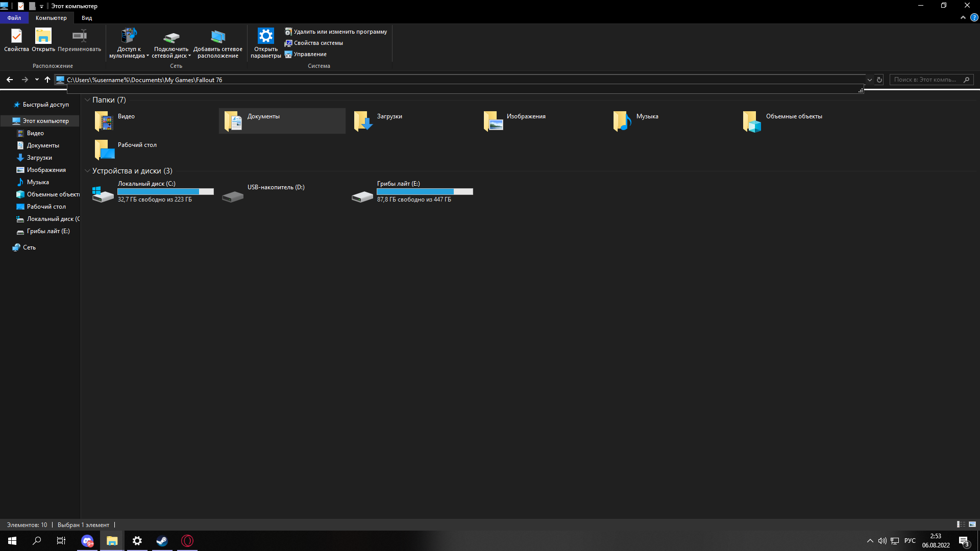Click the Properties (Свойства) ribbon icon
Image resolution: width=980 pixels, height=551 pixels.
pyautogui.click(x=16, y=37)
